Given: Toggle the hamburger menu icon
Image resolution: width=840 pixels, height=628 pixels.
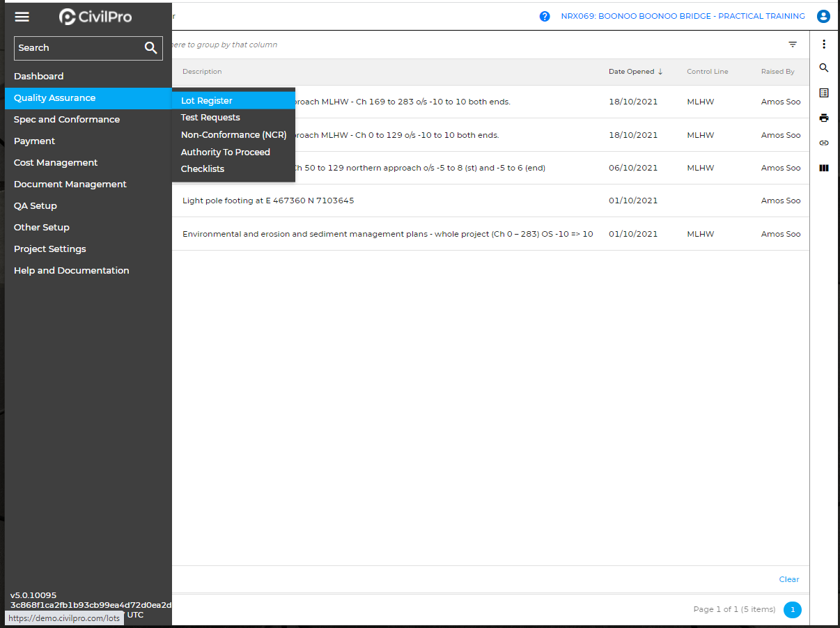Looking at the screenshot, I should [x=22, y=17].
